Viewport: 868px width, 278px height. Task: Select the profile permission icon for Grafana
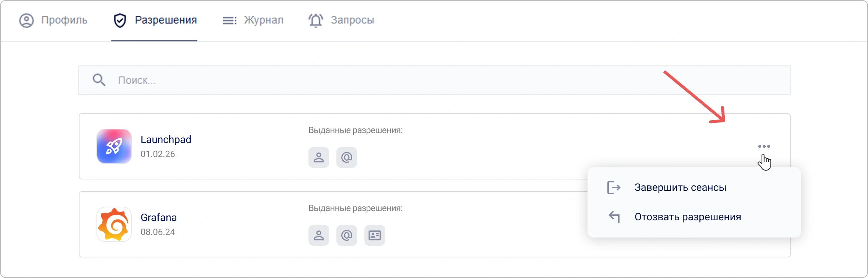[319, 235]
